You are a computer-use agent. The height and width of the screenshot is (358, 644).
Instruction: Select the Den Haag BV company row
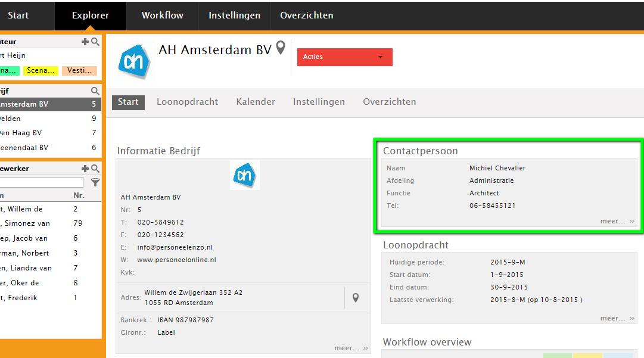(x=51, y=133)
